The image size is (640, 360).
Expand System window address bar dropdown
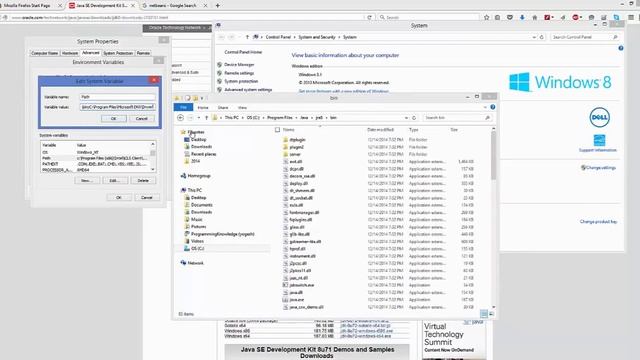[x=534, y=37]
